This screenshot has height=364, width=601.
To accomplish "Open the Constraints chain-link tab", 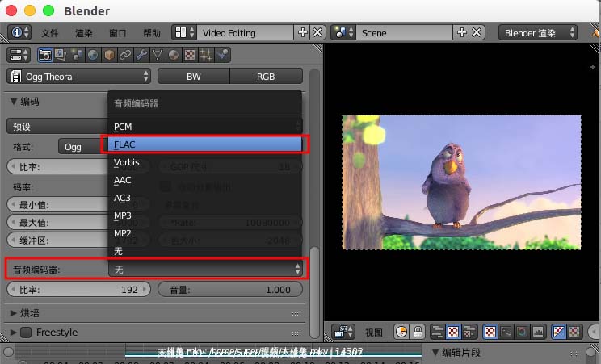I will click(x=125, y=55).
